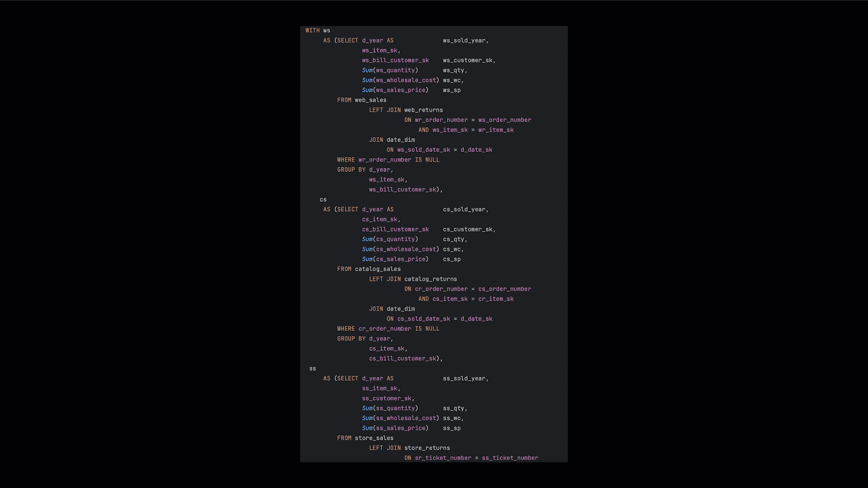Click the alias 'cs_customer_sk,'
This screenshot has width=868, height=488.
(469, 229)
